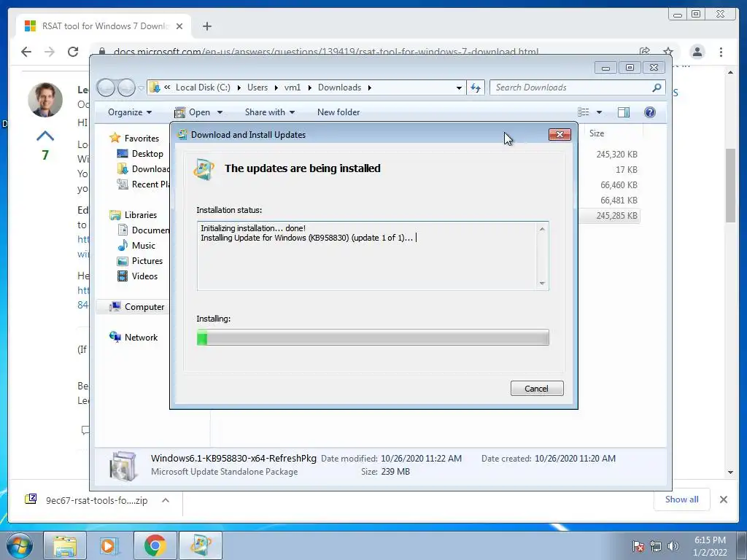Expand arrow after Downloads in address bar

click(370, 87)
